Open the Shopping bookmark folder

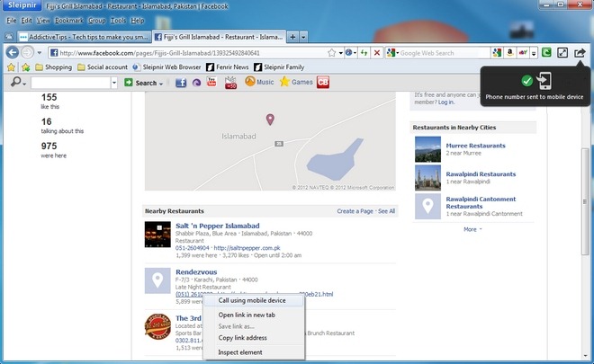53,67
